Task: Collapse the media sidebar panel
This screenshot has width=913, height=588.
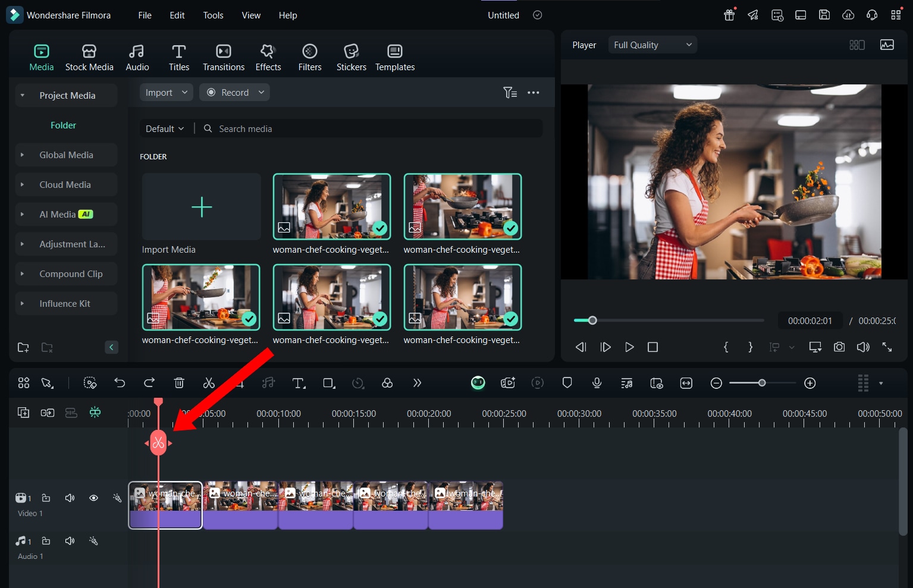Action: coord(111,347)
